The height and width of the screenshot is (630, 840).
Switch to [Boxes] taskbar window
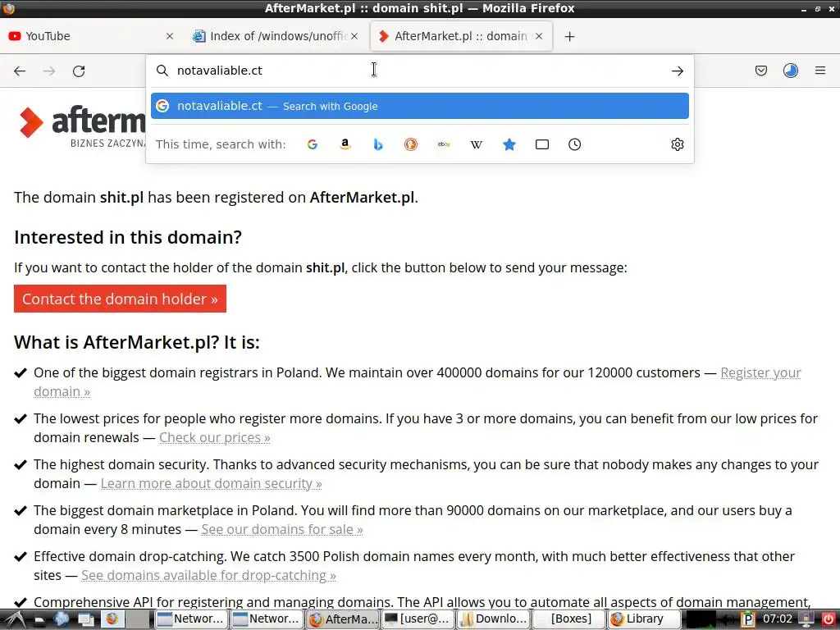(569, 619)
